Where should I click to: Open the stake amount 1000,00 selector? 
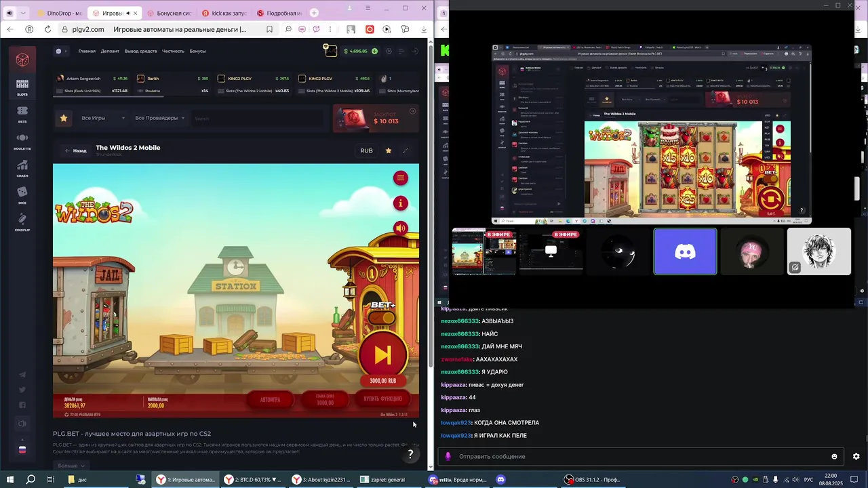point(325,400)
